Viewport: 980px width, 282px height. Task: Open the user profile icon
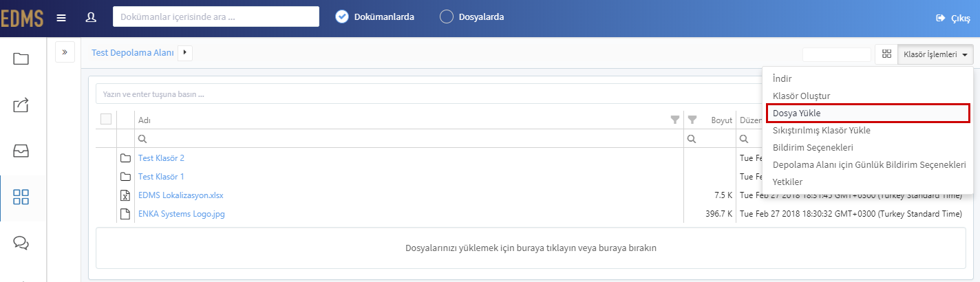point(91,17)
